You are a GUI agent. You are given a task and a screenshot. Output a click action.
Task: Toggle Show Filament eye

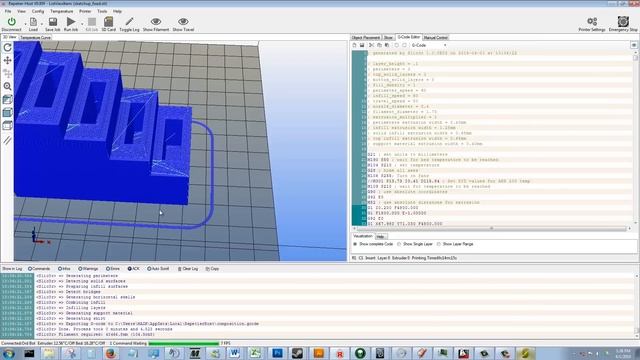(156, 21)
